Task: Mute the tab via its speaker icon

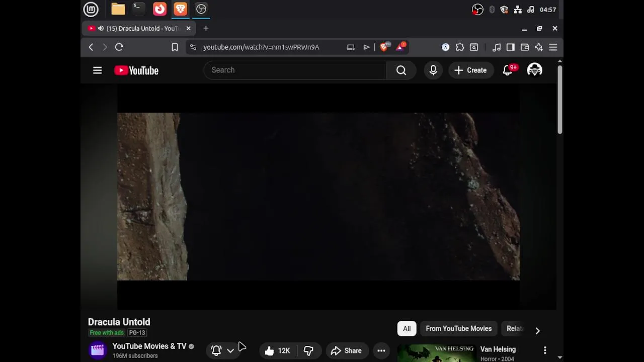Action: (x=101, y=29)
